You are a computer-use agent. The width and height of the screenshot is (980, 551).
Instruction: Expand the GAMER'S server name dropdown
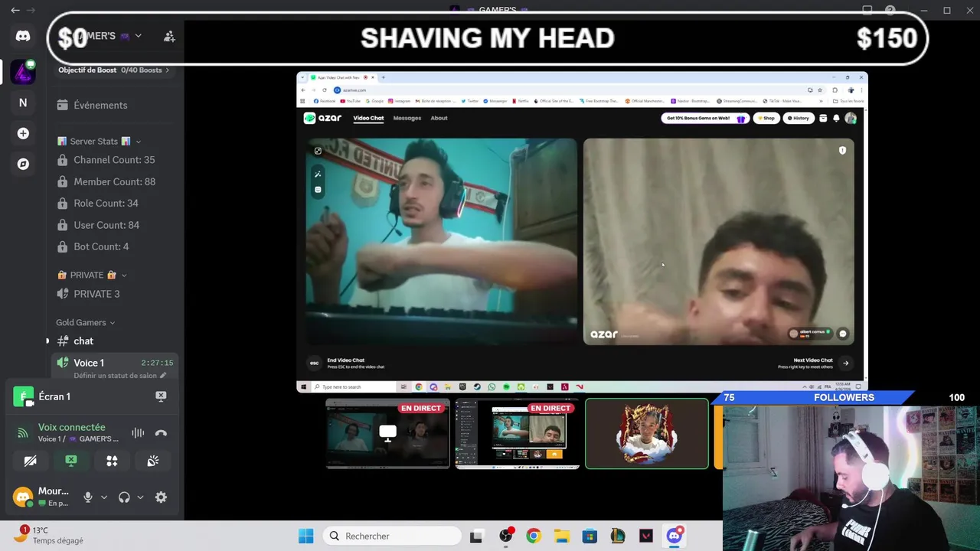click(x=138, y=36)
